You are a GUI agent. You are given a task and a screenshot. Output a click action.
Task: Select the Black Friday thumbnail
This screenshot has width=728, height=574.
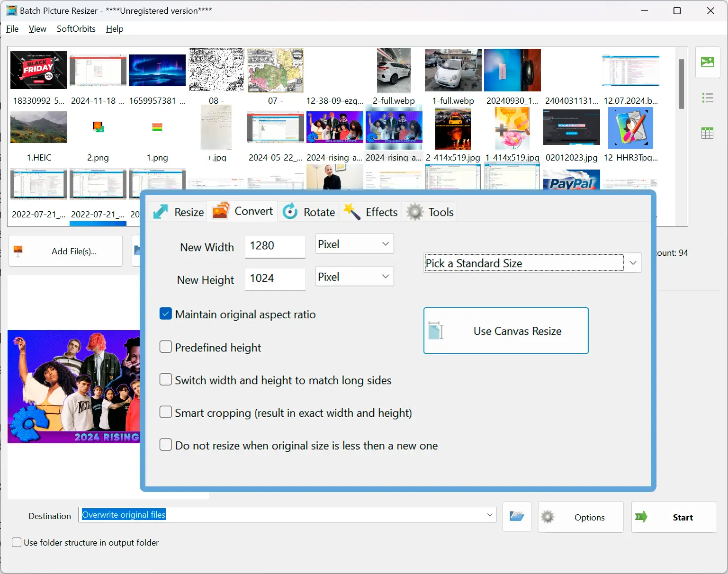pyautogui.click(x=39, y=70)
